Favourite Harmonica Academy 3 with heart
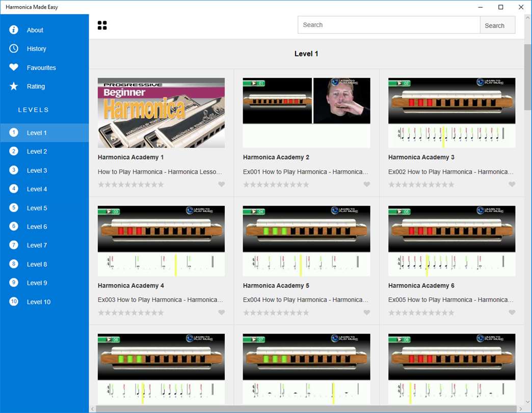 pos(512,184)
